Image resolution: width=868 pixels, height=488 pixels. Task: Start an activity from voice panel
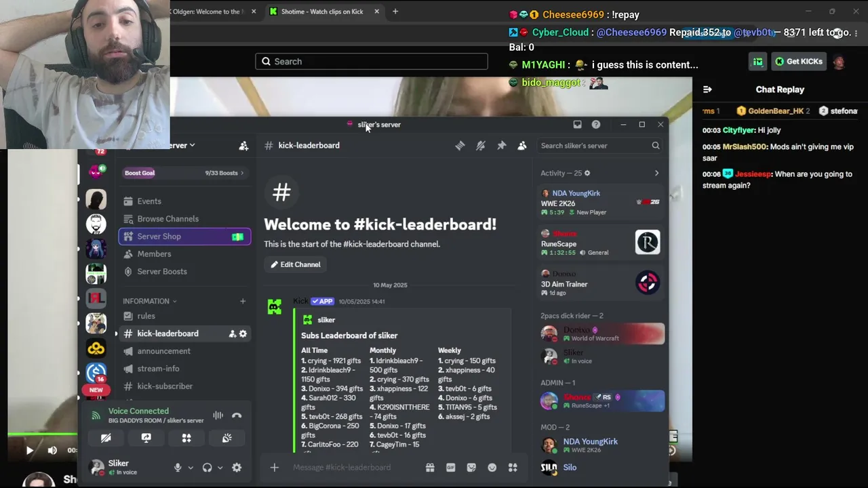pos(186,439)
